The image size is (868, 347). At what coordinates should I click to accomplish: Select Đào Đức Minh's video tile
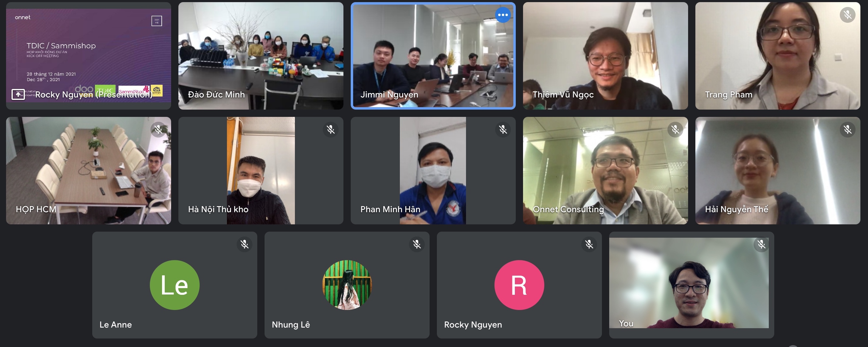click(261, 56)
